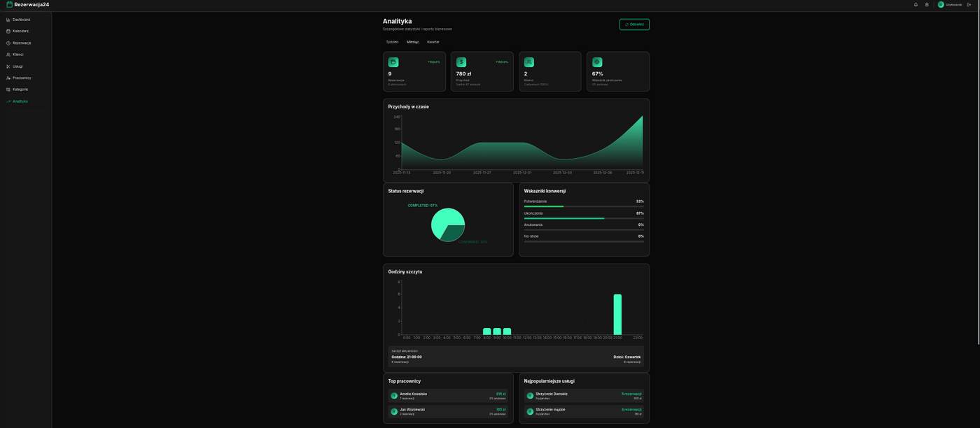Screen dimensions: 980x428
Task: Choose the Kwartał period tab
Action: pyautogui.click(x=433, y=42)
